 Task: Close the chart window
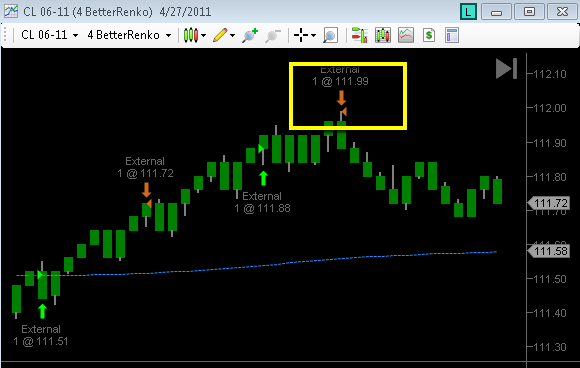tap(562, 12)
